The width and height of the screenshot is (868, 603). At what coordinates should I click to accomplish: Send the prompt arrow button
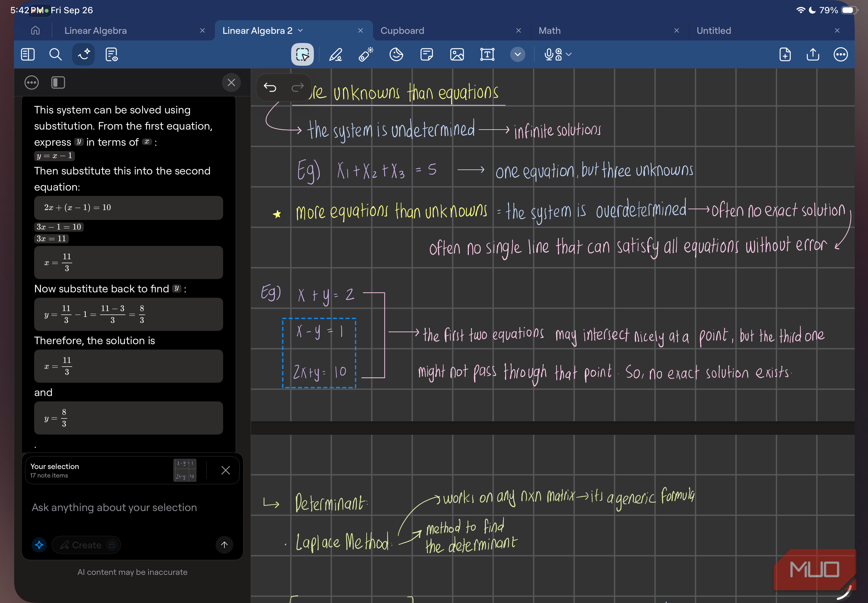pyautogui.click(x=224, y=545)
